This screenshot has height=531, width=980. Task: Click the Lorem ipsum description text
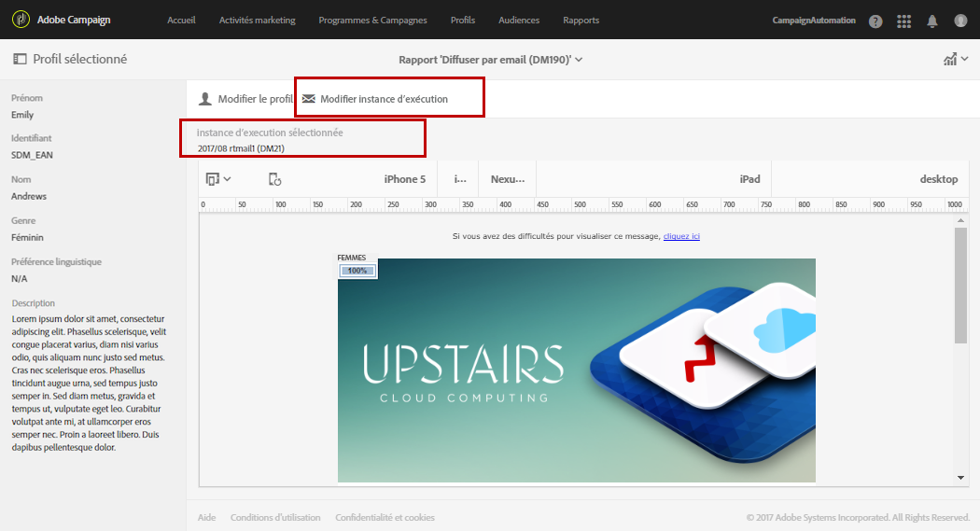[89, 383]
